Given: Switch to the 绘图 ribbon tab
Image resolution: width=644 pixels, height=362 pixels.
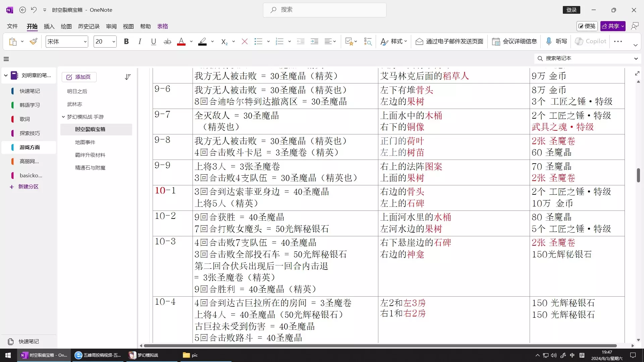Looking at the screenshot, I should tap(66, 26).
